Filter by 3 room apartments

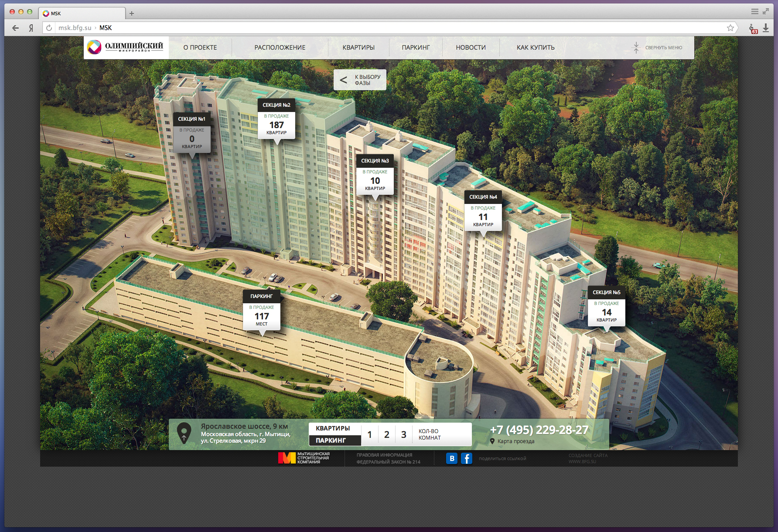(404, 434)
